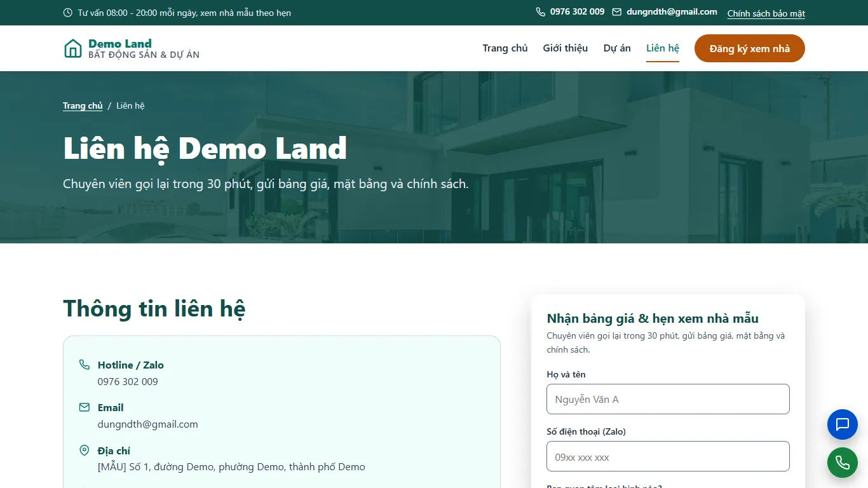
Task: Select the Liên hệ menu item
Action: (x=663, y=48)
